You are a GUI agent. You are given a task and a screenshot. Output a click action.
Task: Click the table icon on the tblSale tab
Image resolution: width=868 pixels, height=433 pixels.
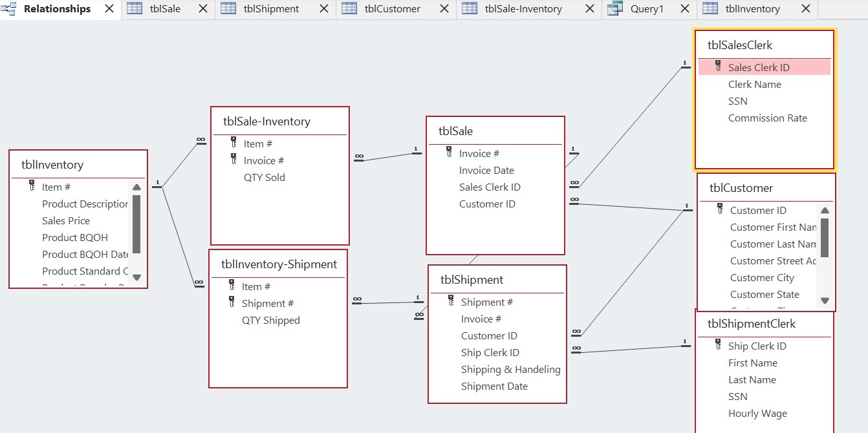(134, 9)
